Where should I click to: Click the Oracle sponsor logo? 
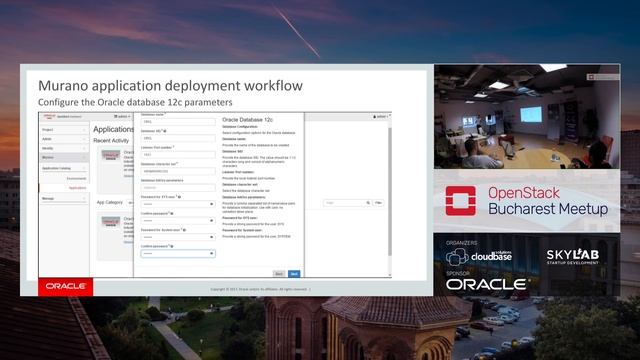pyautogui.click(x=488, y=284)
